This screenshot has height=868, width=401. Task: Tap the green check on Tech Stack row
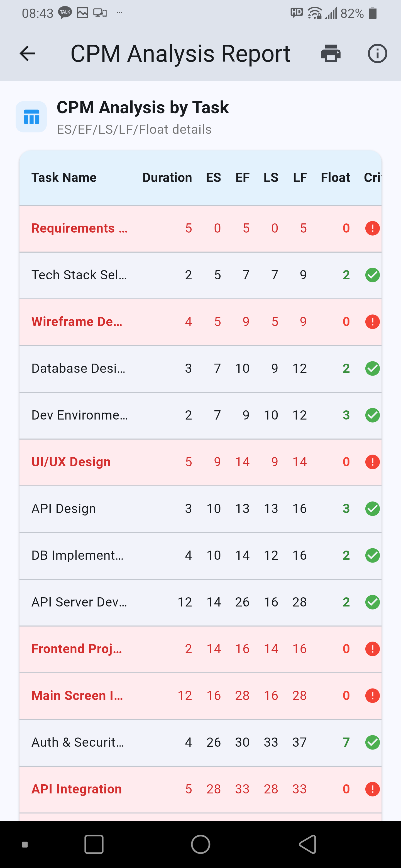372,275
